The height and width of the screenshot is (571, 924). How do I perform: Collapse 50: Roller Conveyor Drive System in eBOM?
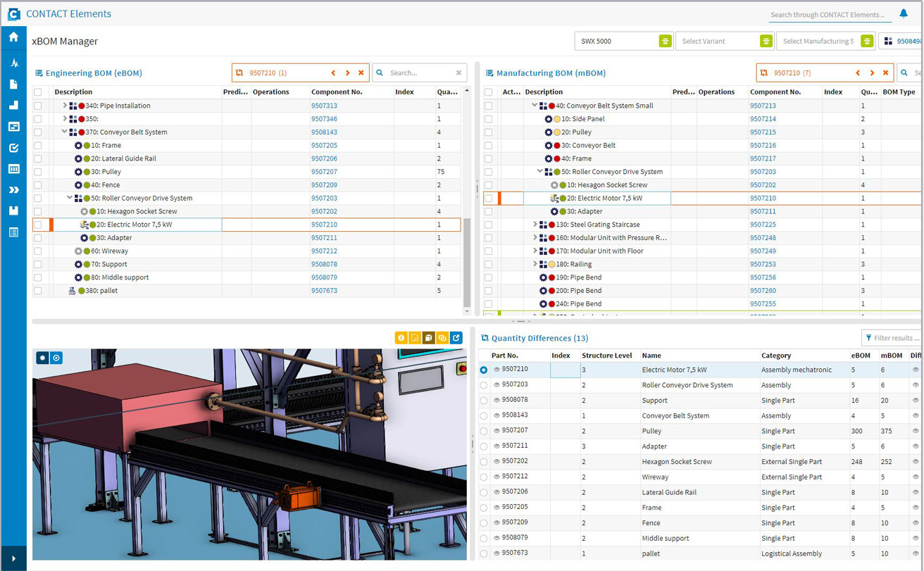(x=70, y=199)
